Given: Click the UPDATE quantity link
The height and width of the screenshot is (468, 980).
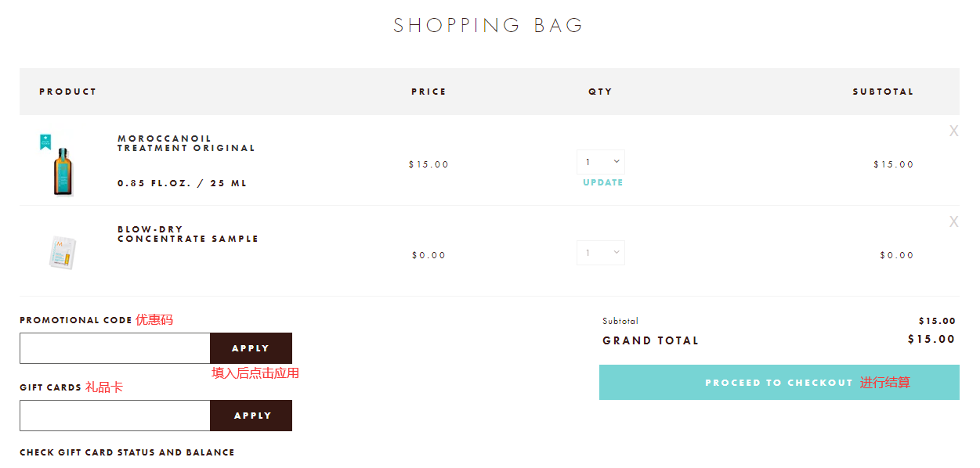Looking at the screenshot, I should [602, 182].
